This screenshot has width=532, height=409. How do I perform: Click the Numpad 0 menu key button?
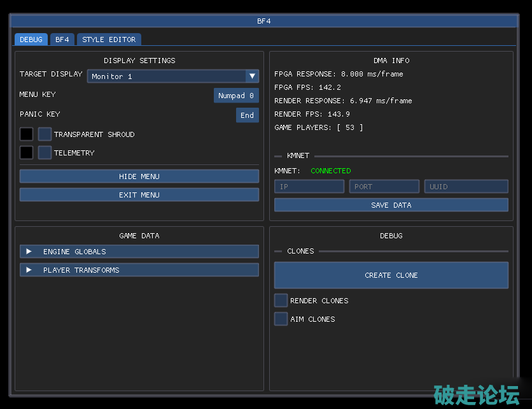click(x=236, y=96)
